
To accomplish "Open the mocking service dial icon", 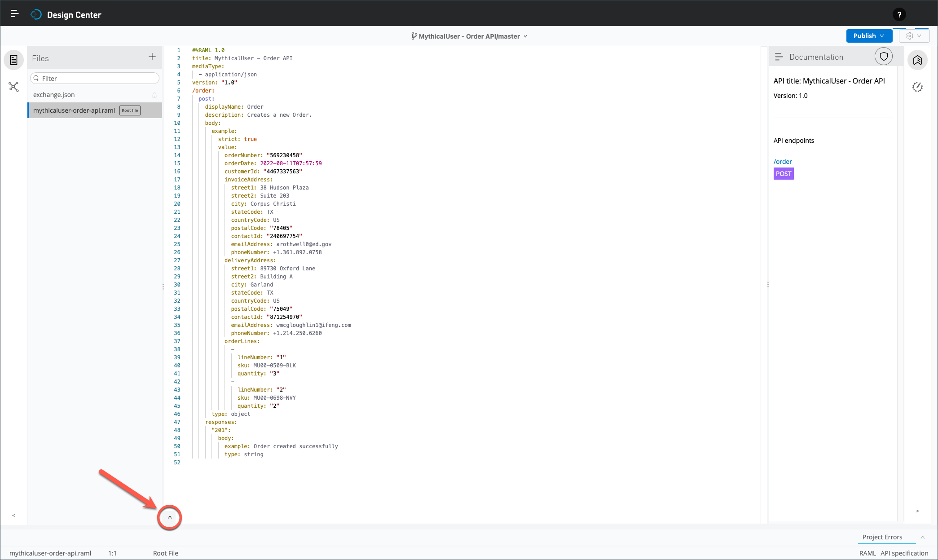I will click(x=917, y=87).
